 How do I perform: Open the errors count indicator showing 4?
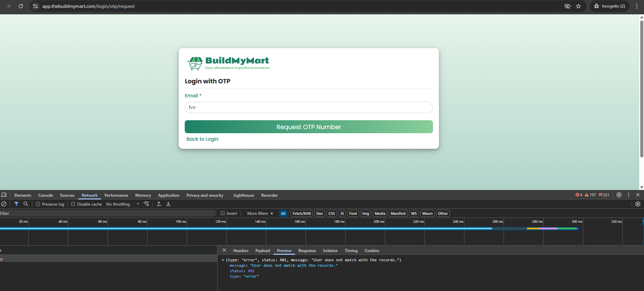pyautogui.click(x=579, y=195)
